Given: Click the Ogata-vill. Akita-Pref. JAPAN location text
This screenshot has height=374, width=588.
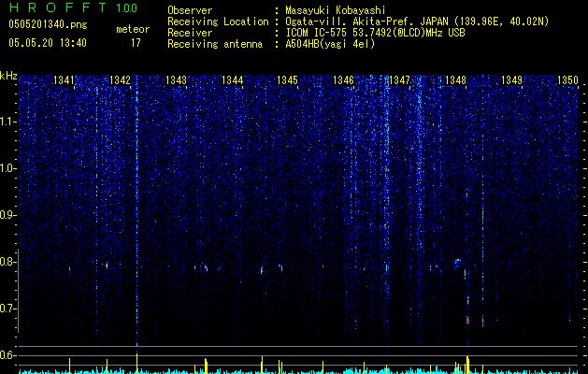Looking at the screenshot, I should (x=417, y=22).
